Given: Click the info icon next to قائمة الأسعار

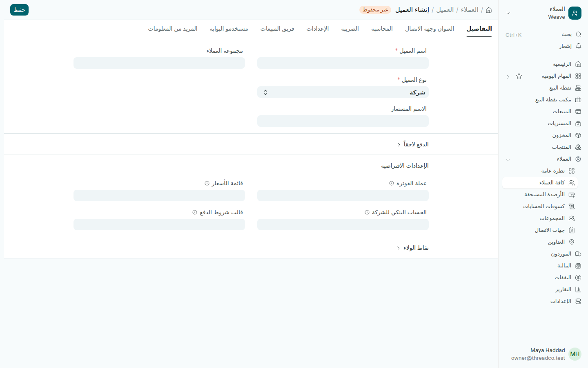Looking at the screenshot, I should click(x=207, y=184).
